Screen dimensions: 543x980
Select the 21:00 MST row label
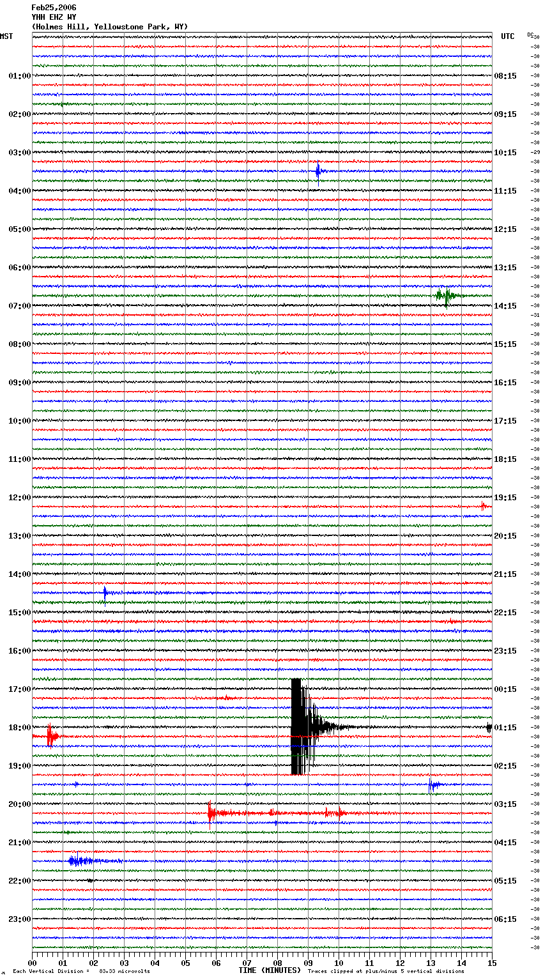(19, 843)
